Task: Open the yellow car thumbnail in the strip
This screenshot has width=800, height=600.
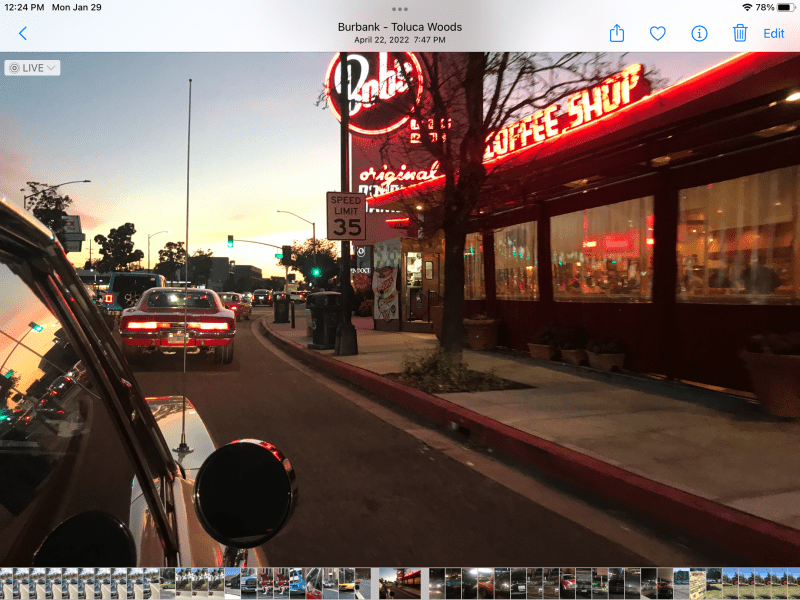Action: coord(346,583)
